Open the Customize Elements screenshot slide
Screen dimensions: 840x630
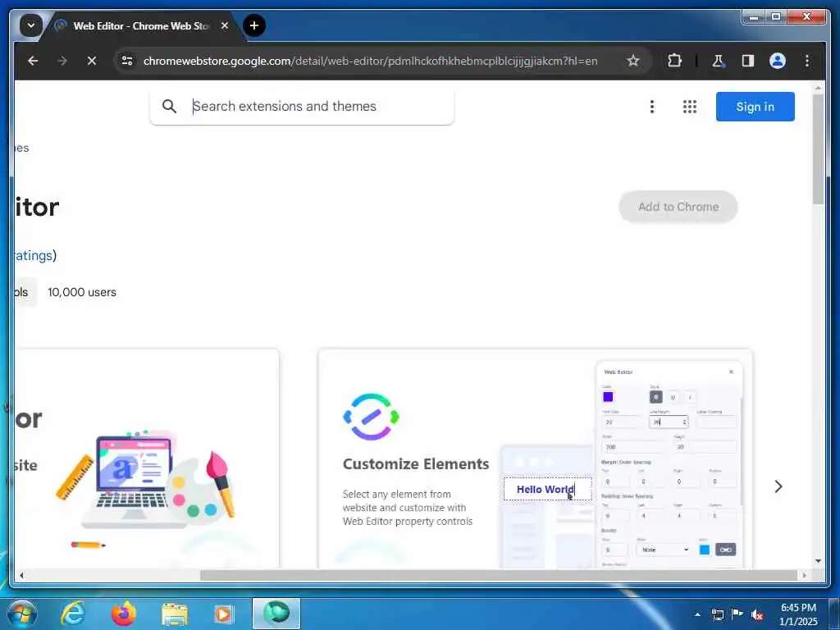pos(535,459)
